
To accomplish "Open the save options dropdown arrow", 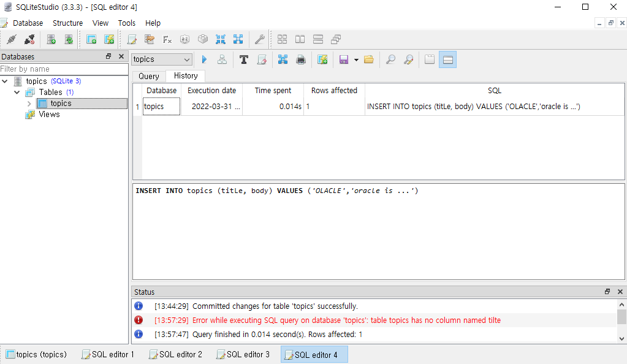I will point(356,60).
